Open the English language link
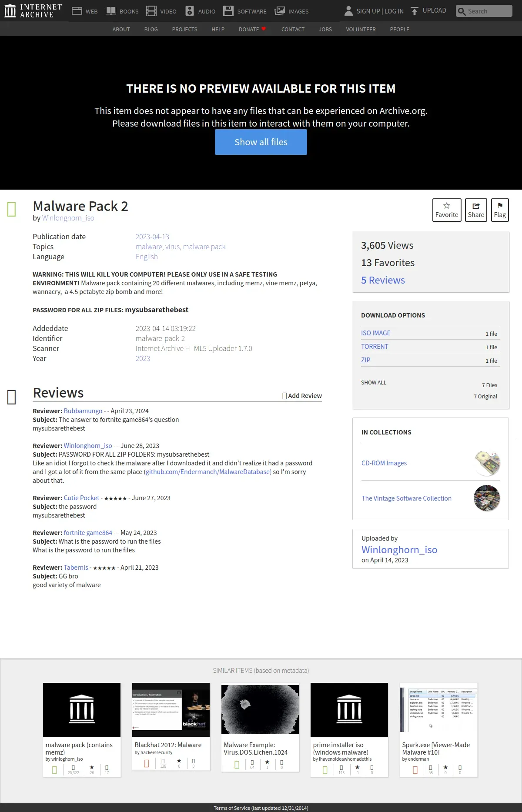 [147, 257]
